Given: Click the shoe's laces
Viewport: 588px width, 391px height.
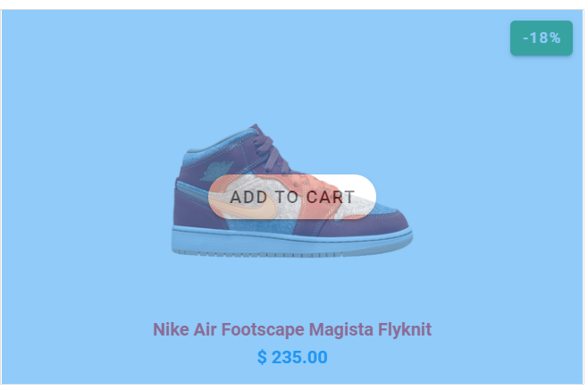Looking at the screenshot, I should point(273,152).
